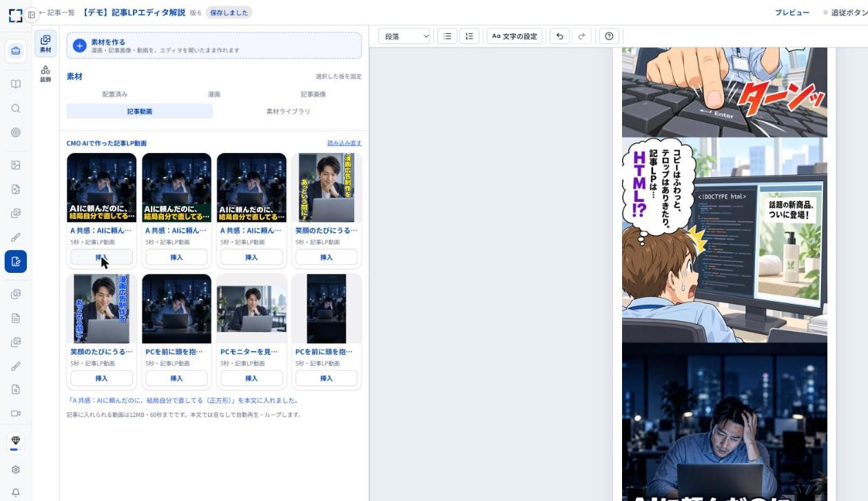The height and width of the screenshot is (501, 868).
Task: Switch to the 漫画 tab
Action: pos(214,94)
